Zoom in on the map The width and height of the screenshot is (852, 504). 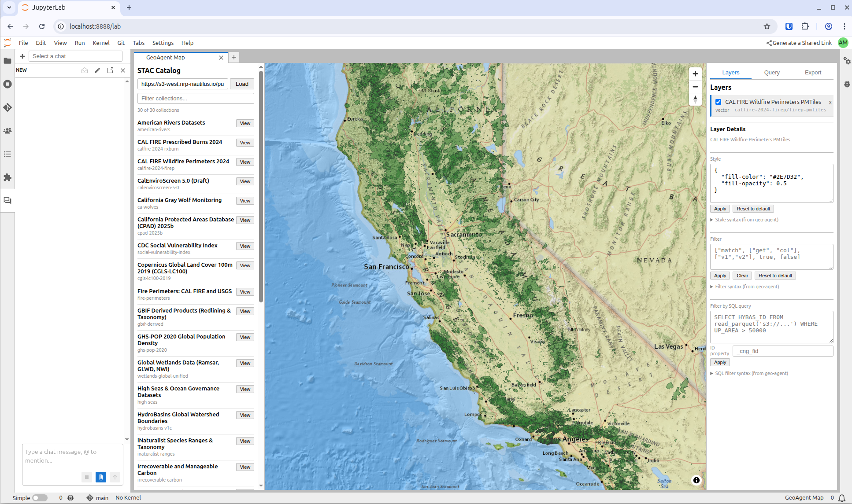point(695,74)
